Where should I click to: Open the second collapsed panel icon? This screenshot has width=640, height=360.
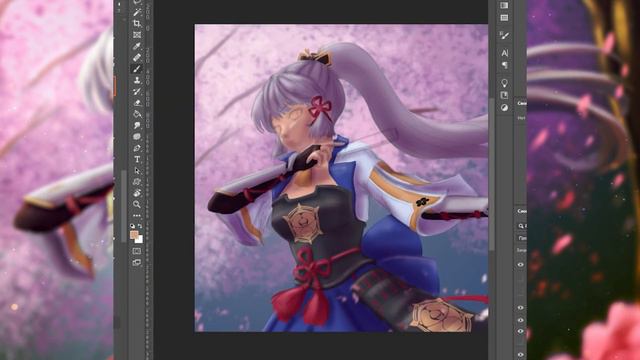(504, 18)
